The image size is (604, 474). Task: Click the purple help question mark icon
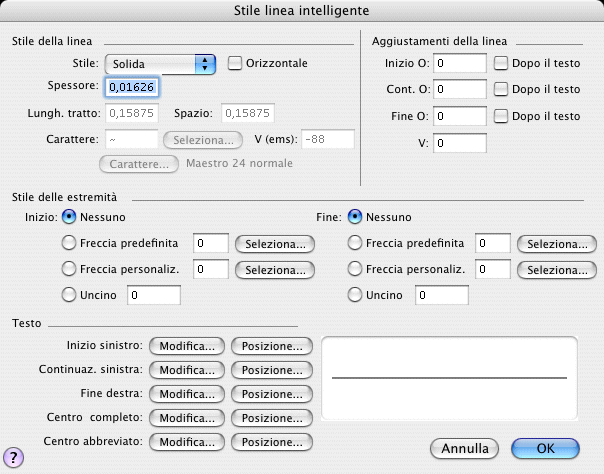tap(15, 458)
